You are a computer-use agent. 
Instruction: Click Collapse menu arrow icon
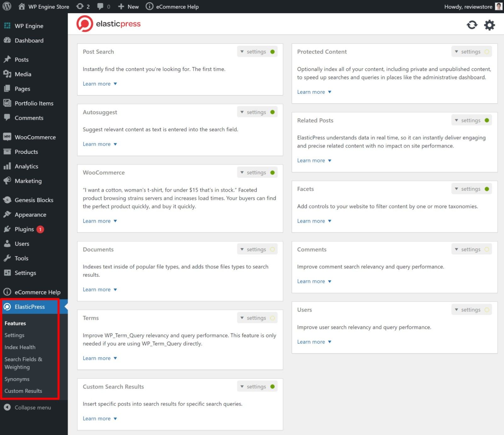coord(7,407)
